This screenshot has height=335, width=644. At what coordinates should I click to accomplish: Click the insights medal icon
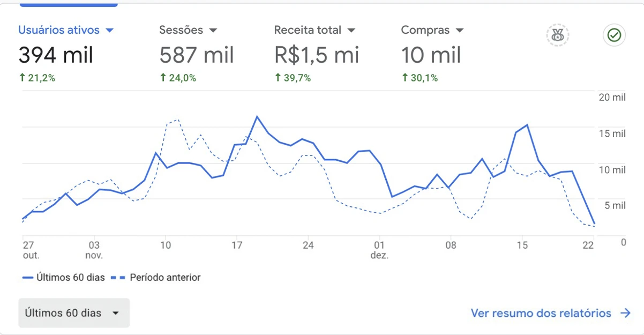coord(558,36)
